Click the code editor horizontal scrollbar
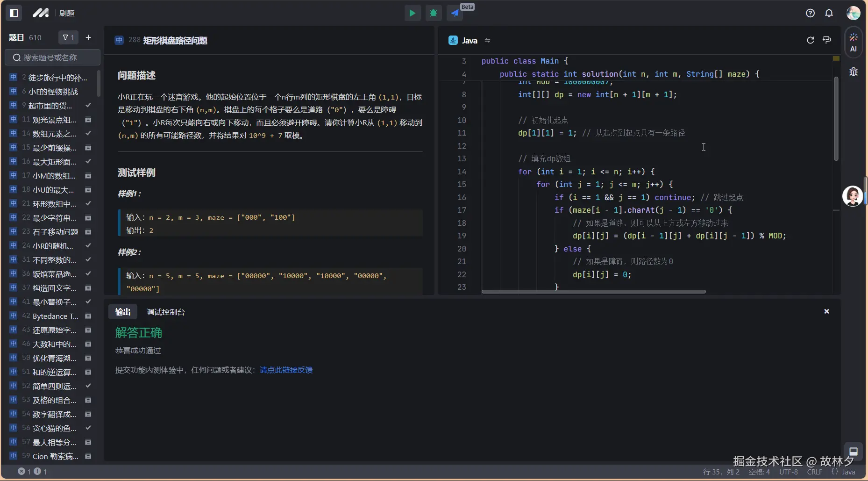The height and width of the screenshot is (481, 868). tap(593, 292)
